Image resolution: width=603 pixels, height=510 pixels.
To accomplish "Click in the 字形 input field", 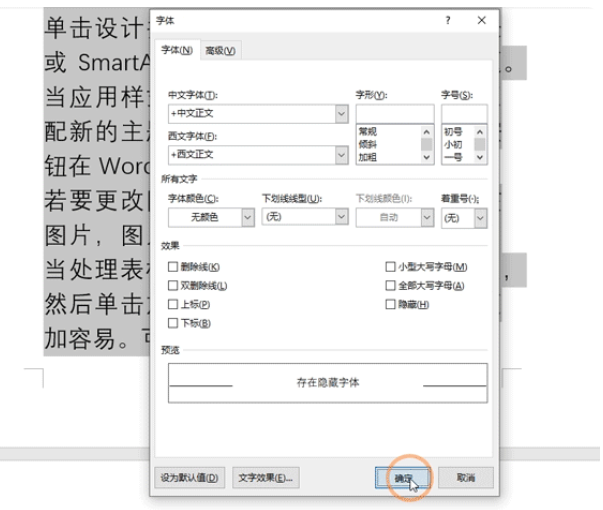I will pyautogui.click(x=394, y=113).
